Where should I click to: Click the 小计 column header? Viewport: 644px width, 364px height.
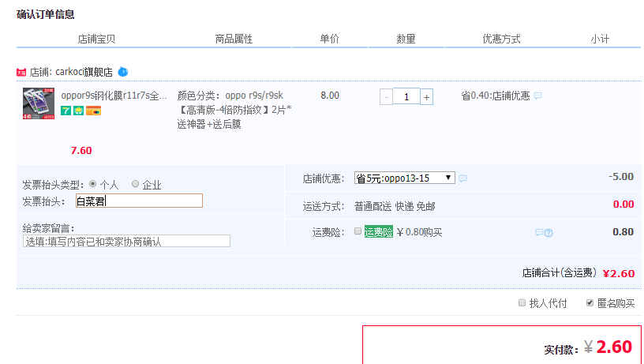click(600, 39)
